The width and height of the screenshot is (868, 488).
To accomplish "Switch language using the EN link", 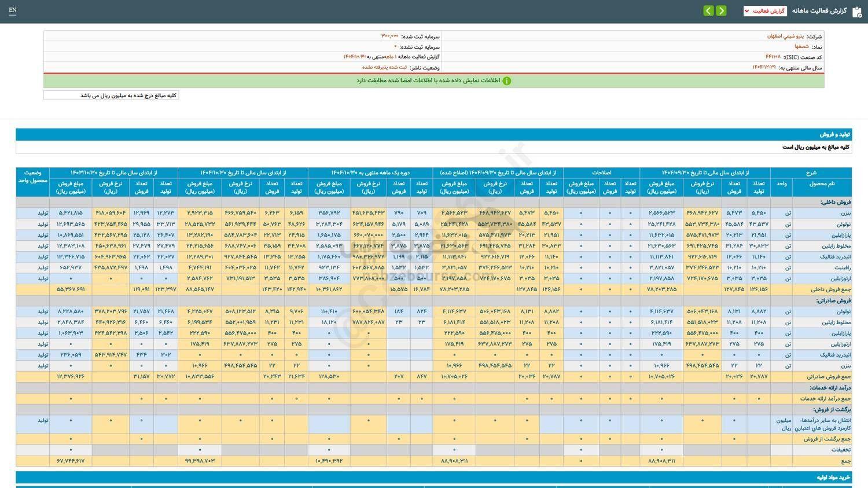I will pyautogui.click(x=13, y=10).
